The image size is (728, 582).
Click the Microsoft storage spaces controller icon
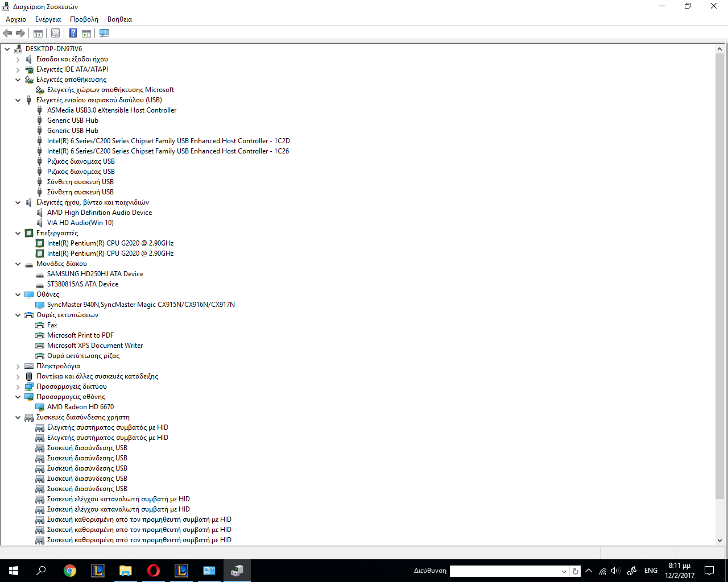[40, 90]
